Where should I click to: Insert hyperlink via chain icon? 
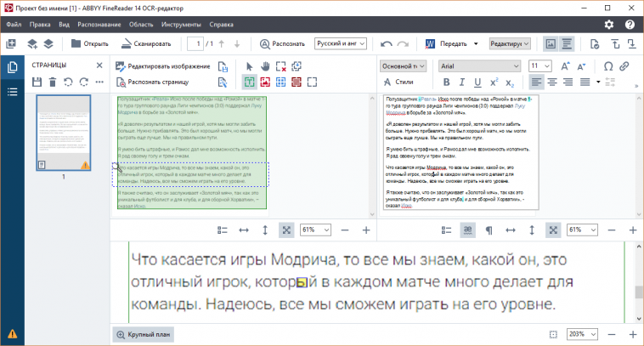coord(624,66)
